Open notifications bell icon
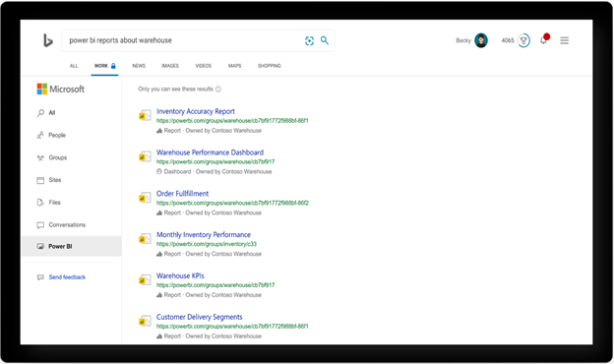Screen dimensions: 614x364 click(544, 39)
